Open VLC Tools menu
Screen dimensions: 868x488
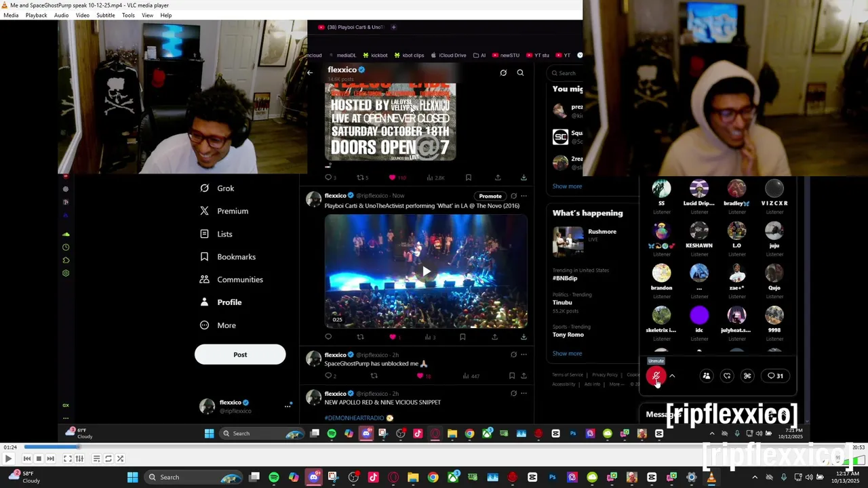click(x=128, y=15)
